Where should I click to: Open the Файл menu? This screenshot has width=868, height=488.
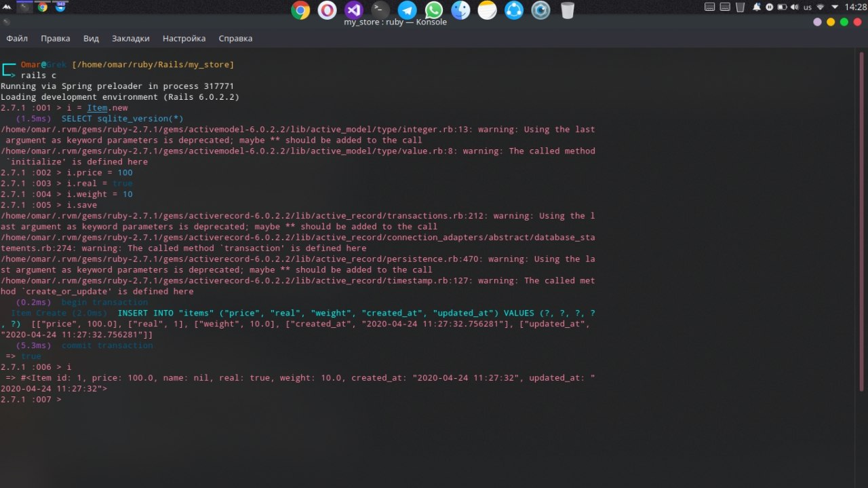[x=17, y=39]
